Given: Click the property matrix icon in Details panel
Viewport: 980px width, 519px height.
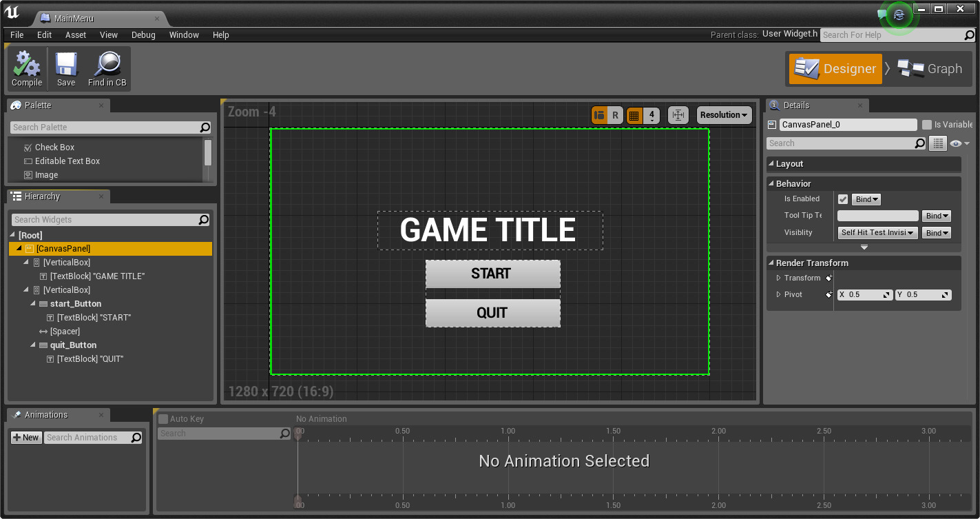Looking at the screenshot, I should 938,143.
